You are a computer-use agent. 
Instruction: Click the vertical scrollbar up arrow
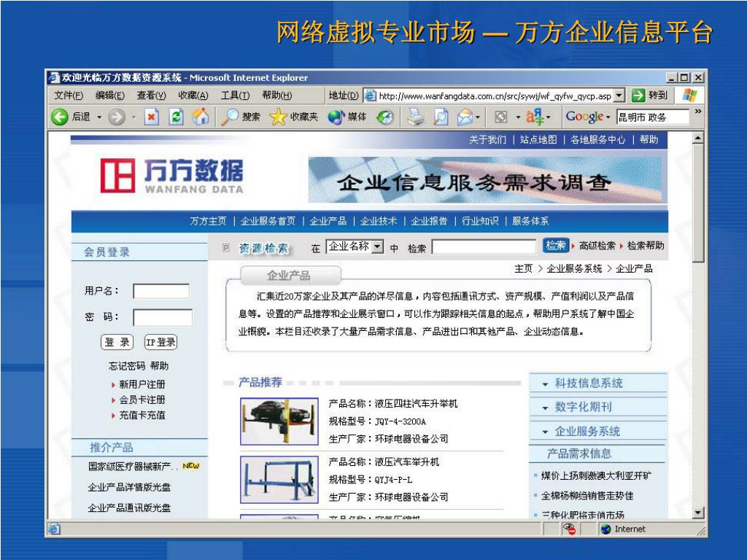click(698, 139)
